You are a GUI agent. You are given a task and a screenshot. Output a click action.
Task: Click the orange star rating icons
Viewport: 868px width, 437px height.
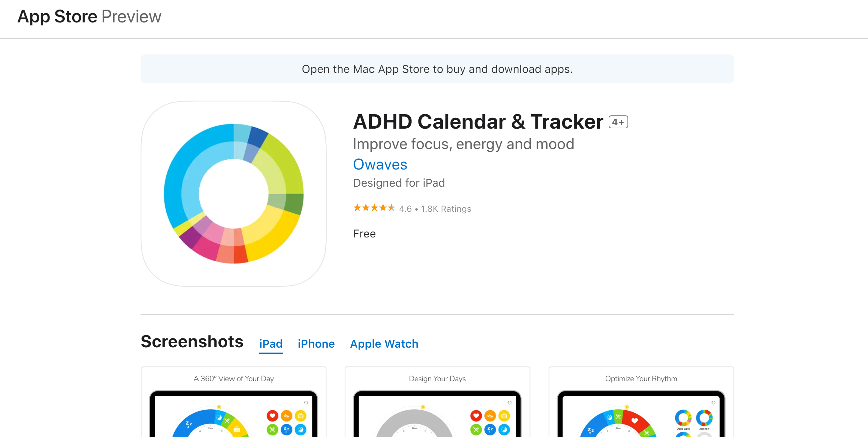374,208
